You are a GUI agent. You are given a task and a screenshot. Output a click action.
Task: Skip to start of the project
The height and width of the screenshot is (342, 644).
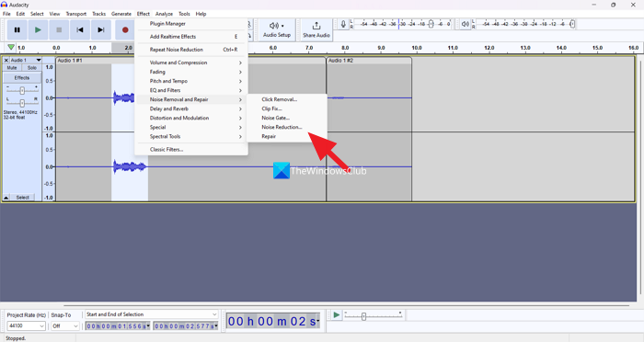[80, 30]
